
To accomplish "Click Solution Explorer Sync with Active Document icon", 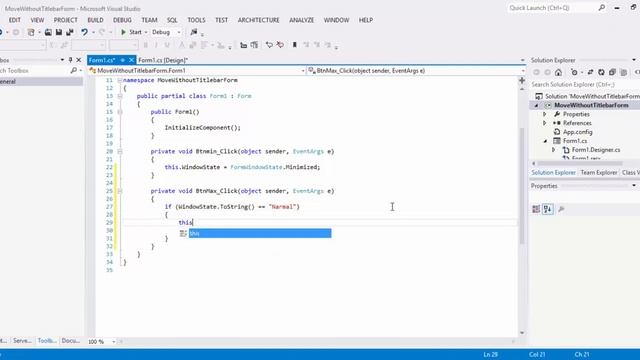I will pyautogui.click(x=590, y=72).
